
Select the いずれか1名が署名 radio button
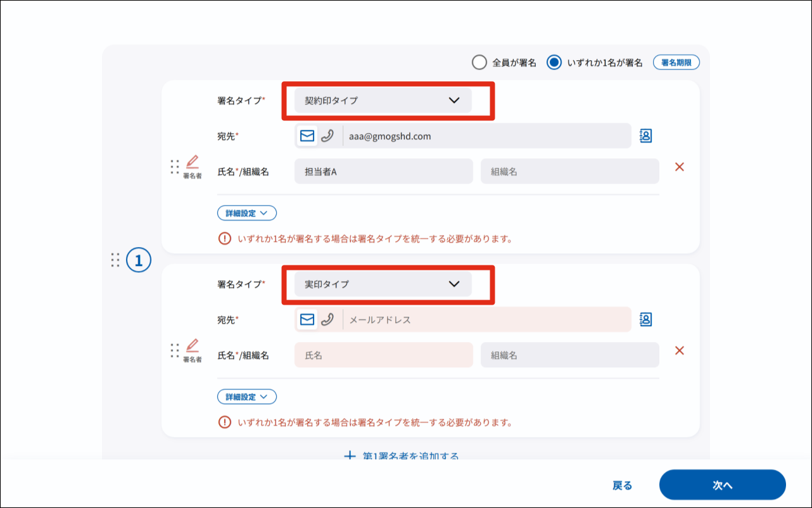554,62
